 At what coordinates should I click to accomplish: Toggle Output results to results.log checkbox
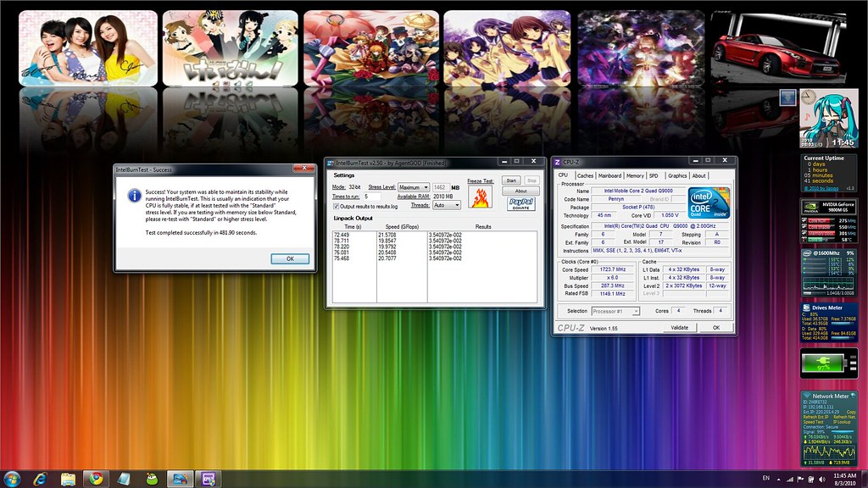tap(336, 207)
